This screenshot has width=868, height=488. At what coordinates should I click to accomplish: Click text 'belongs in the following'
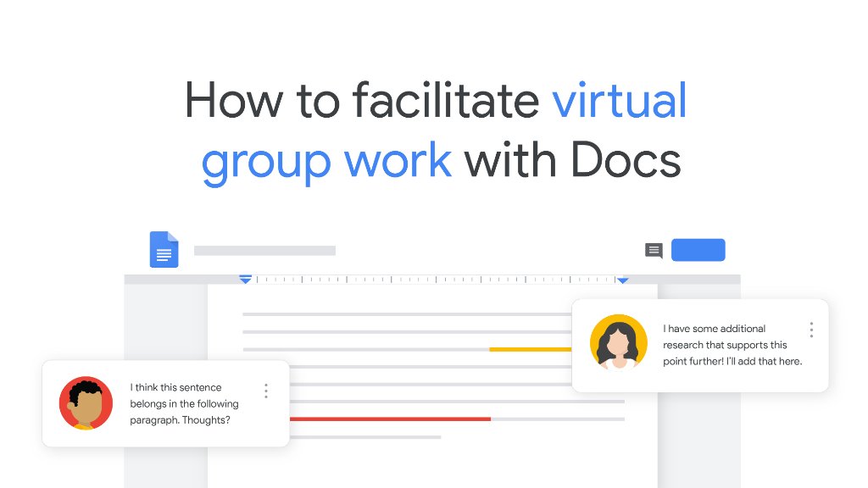tap(184, 404)
